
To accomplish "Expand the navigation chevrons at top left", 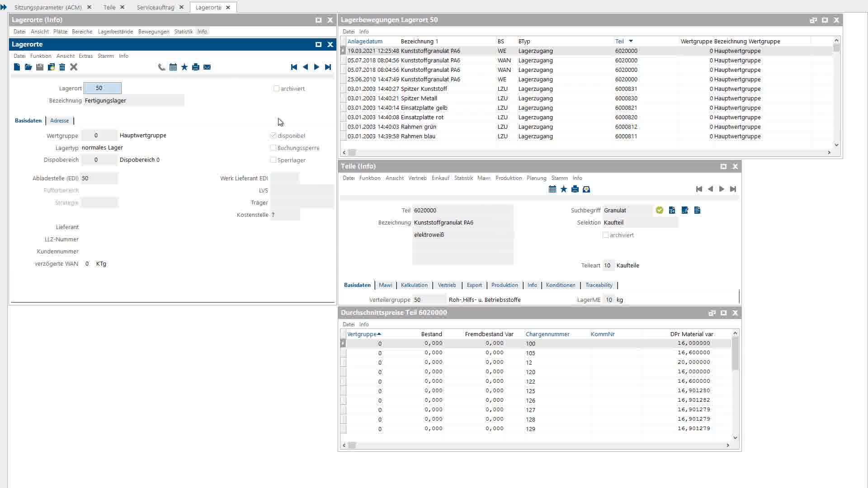I will (x=4, y=7).
